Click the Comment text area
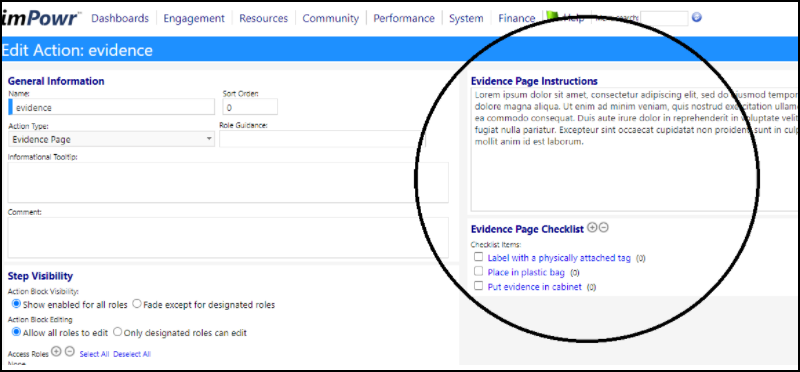Viewport: 800px width, 372px height. [228, 237]
